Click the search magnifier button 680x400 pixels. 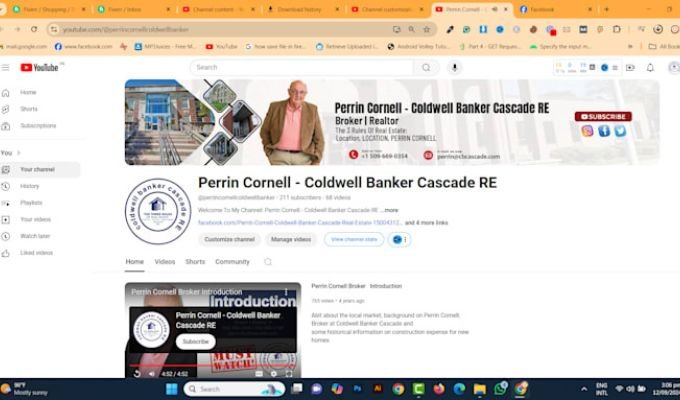coord(426,67)
